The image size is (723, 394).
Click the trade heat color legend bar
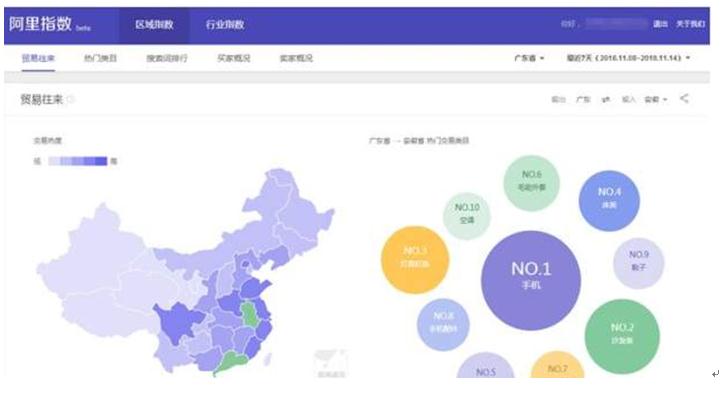click(x=77, y=161)
